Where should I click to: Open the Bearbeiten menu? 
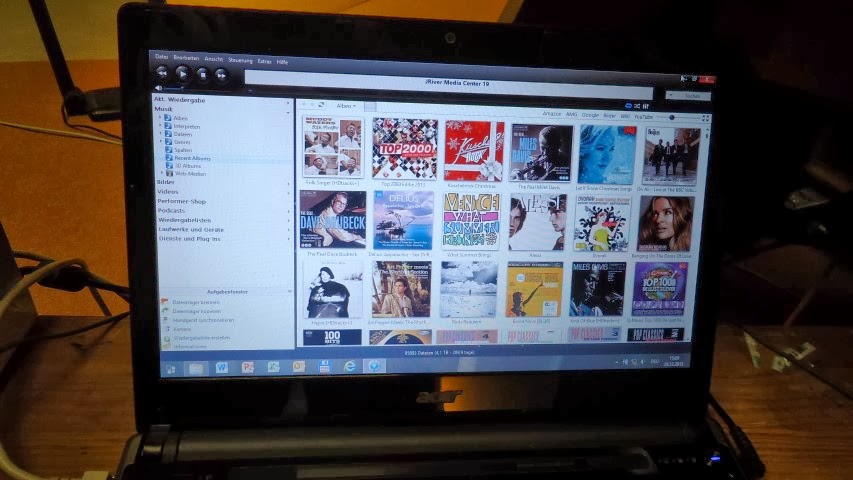coord(186,58)
